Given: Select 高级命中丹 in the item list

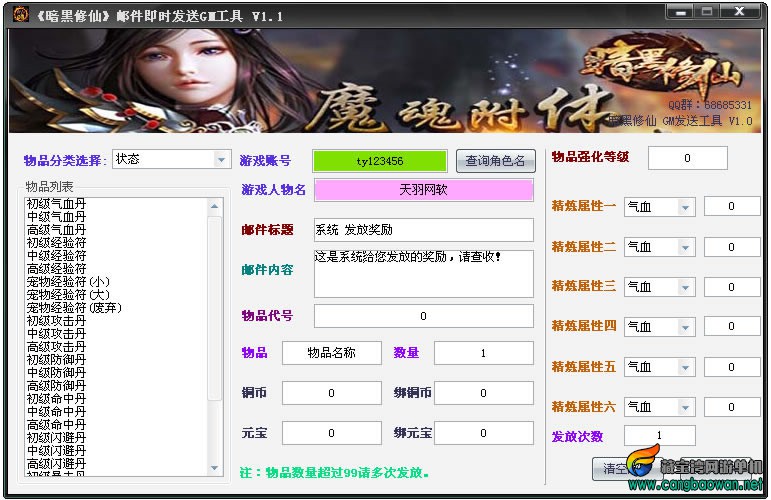Looking at the screenshot, I should tap(57, 425).
